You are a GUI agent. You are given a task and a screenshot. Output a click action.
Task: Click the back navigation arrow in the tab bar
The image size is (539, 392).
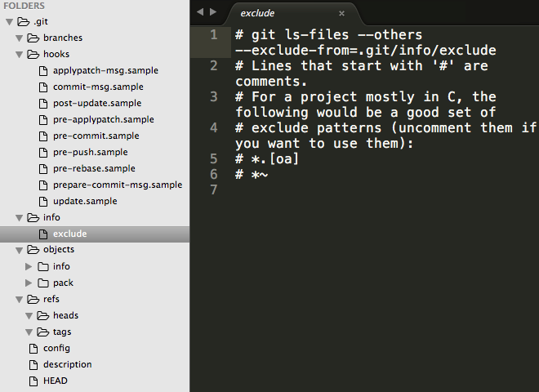[x=200, y=12]
